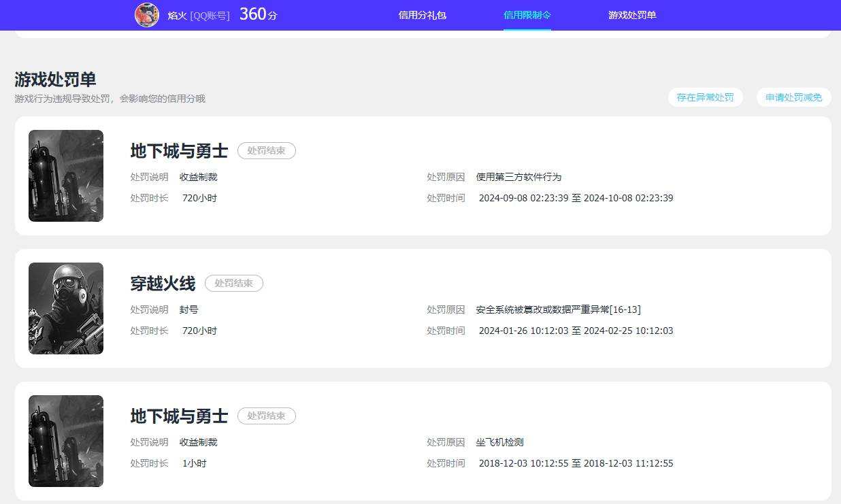The image size is (841, 504).
Task: Click the penalty reason 使用第三方软件行为
Action: point(519,177)
